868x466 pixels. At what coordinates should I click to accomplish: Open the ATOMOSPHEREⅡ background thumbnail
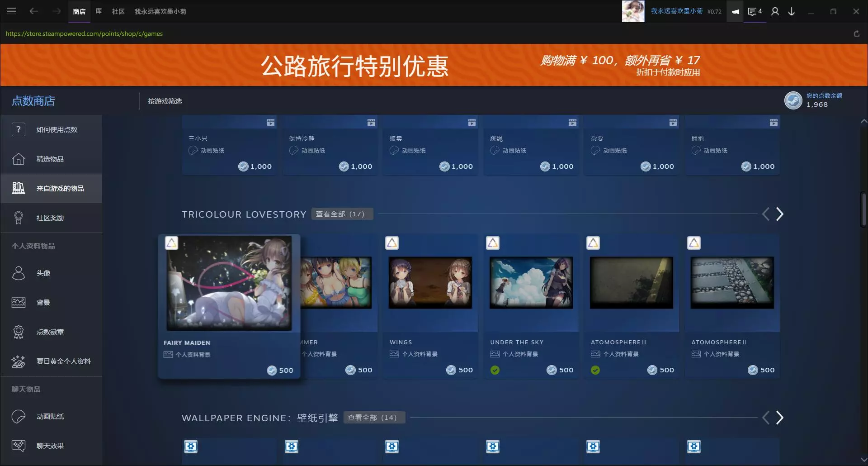pos(732,283)
